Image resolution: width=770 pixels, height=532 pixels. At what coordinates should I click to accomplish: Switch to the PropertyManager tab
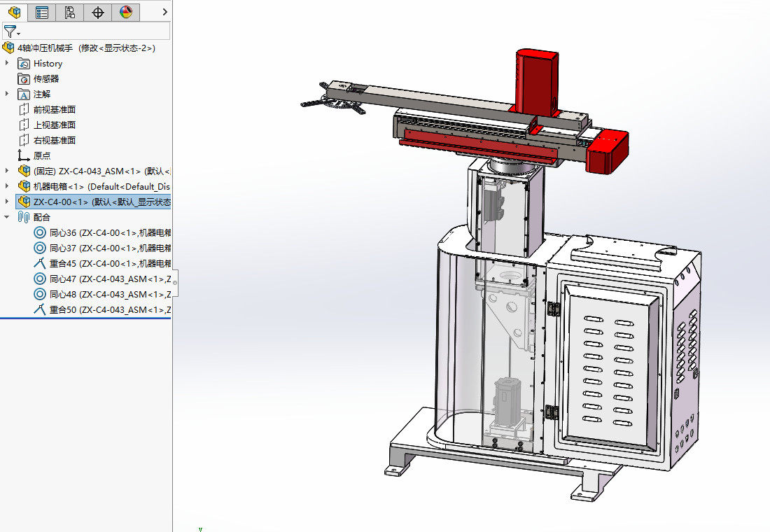click(42, 13)
